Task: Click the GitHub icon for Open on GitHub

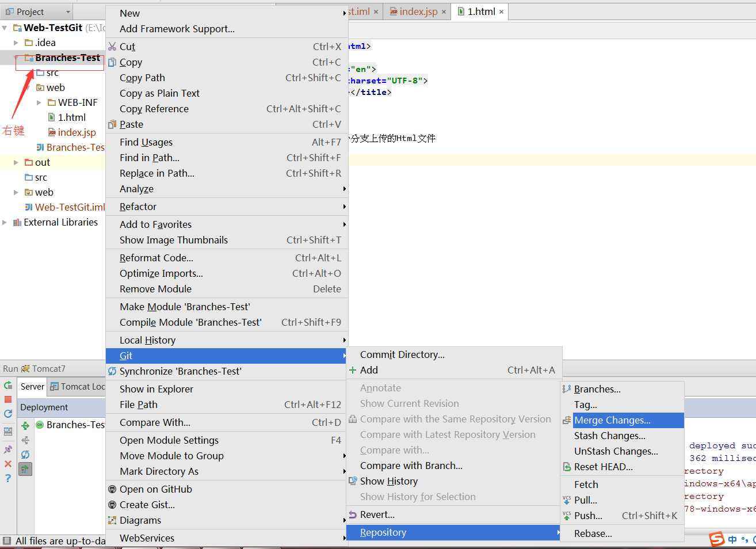Action: [112, 489]
